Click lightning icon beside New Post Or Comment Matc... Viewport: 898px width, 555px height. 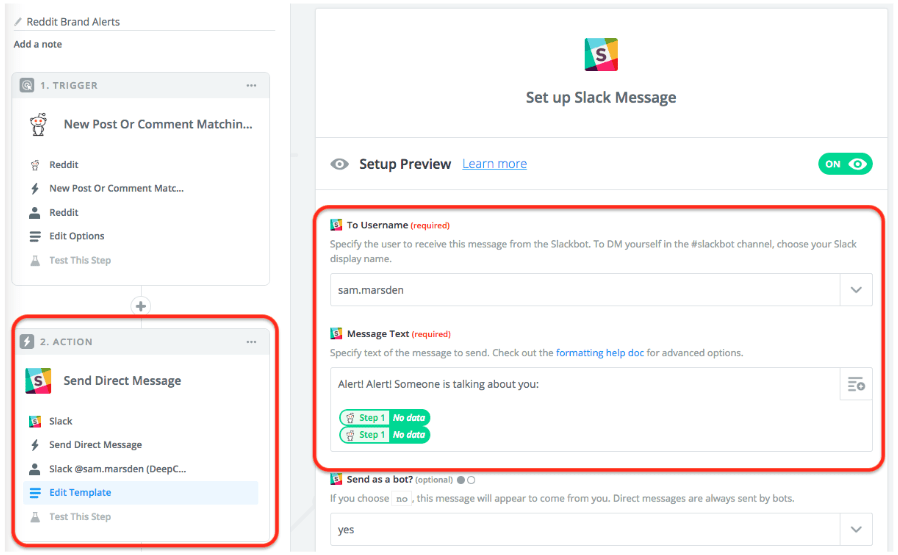(x=35, y=188)
